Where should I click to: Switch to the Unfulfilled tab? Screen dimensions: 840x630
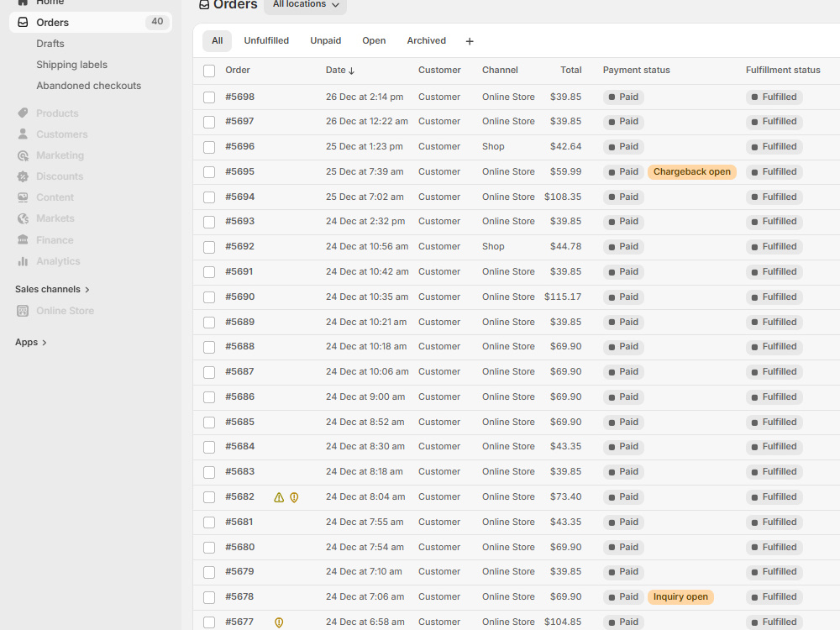(x=266, y=40)
